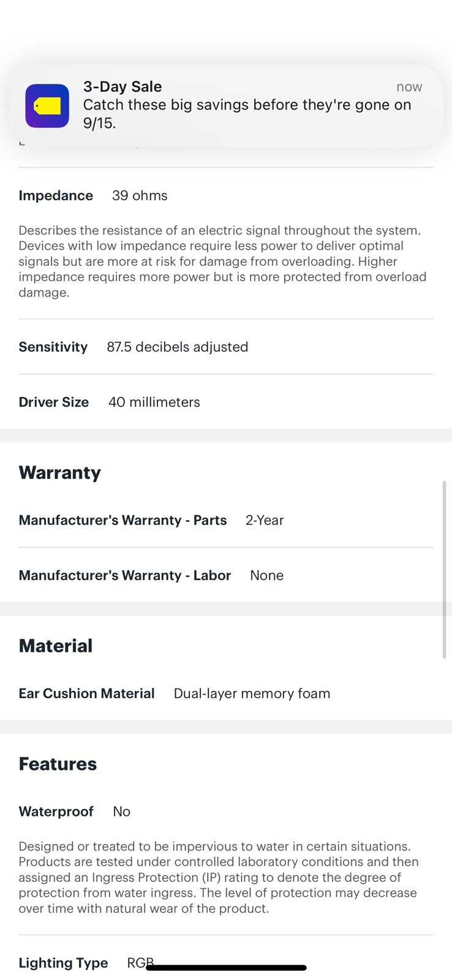The image size is (452, 980).
Task: Click the vertical scrollbar indicator
Action: 445,570
